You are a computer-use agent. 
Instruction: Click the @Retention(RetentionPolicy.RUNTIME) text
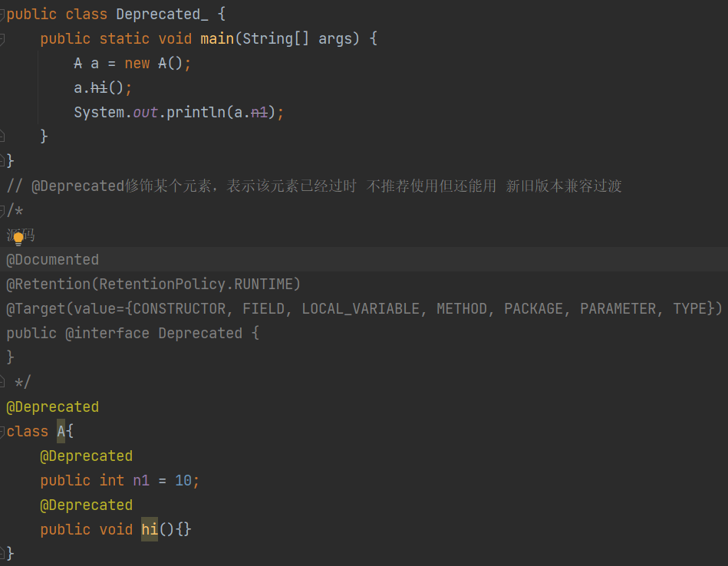153,285
